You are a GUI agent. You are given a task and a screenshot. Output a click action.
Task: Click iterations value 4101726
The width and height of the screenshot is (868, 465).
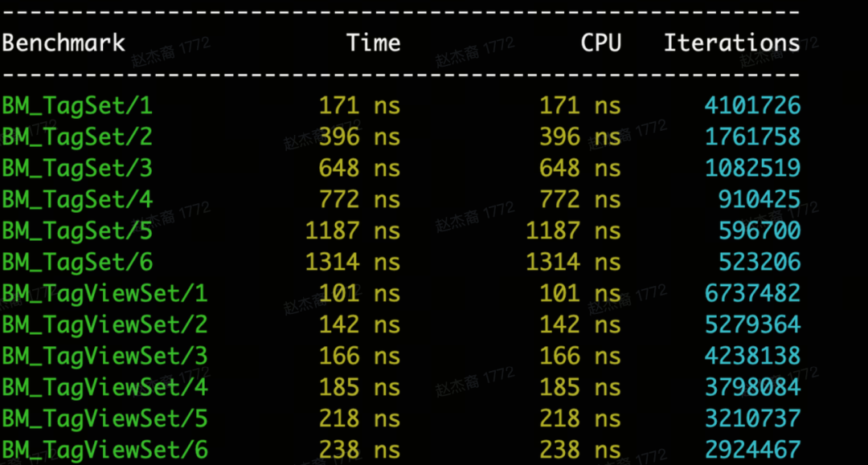[752, 105]
